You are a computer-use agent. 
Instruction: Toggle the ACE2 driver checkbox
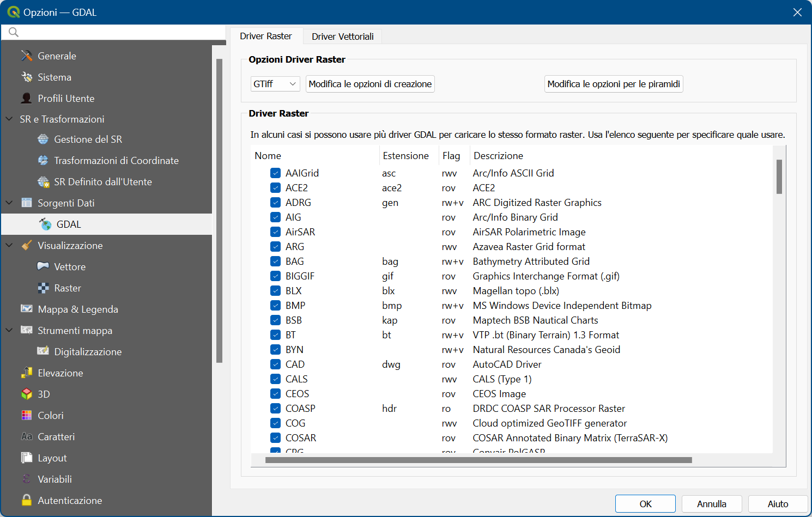point(276,187)
